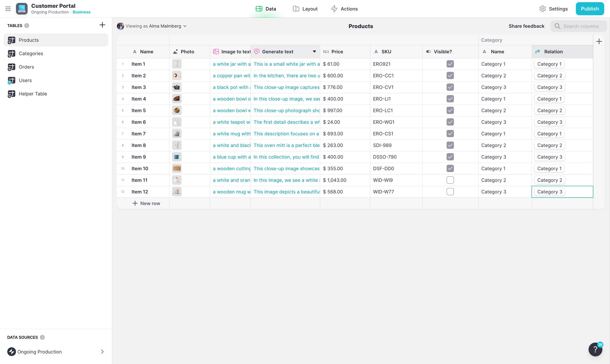Click the Customer Portal app icon
The height and width of the screenshot is (364, 610).
click(x=22, y=9)
